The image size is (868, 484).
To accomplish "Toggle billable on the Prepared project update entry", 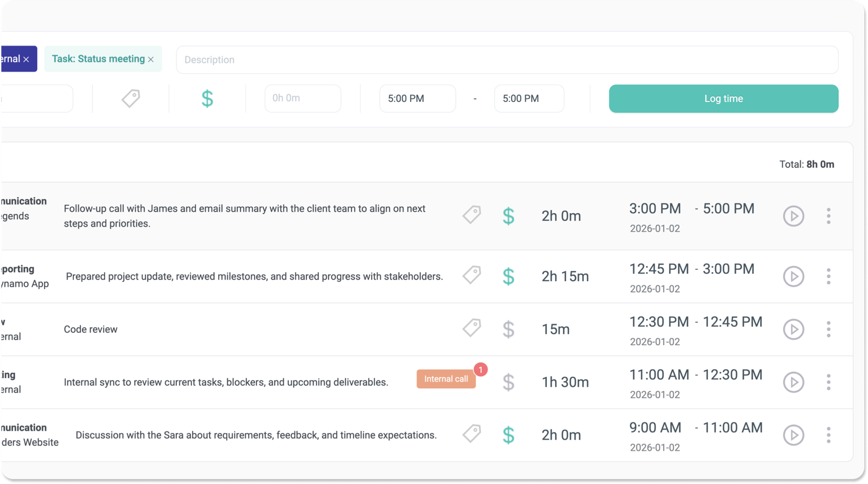I will [508, 276].
